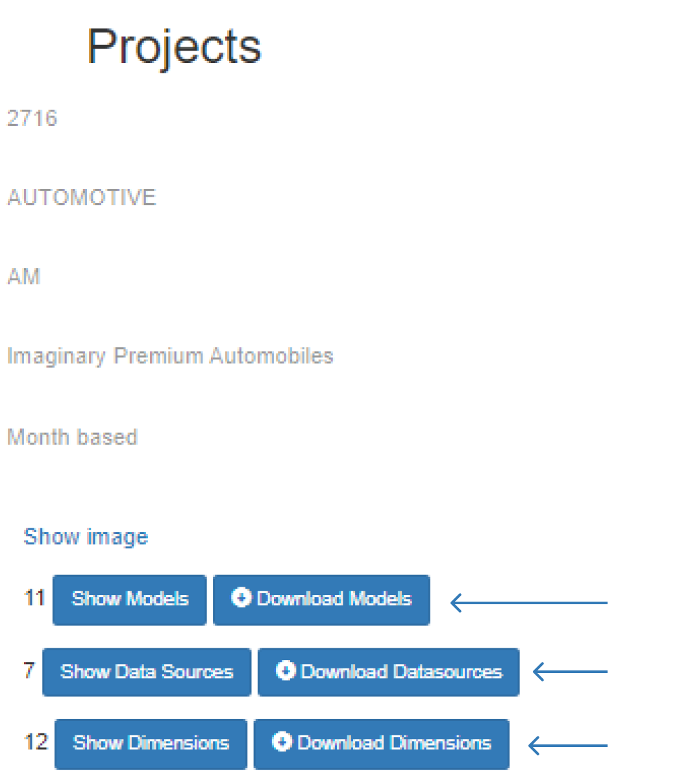Click the AM project code text
Screen dimensions: 690x784
[x=24, y=277]
